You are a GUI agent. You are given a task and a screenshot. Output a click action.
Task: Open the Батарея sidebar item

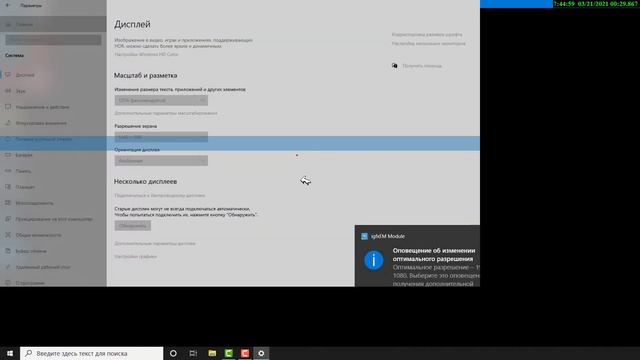[53, 155]
